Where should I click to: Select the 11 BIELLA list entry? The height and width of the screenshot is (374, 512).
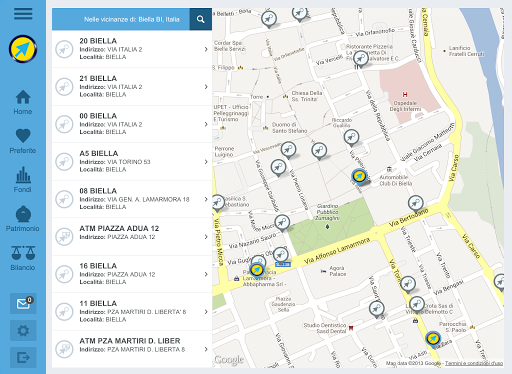[132, 312]
